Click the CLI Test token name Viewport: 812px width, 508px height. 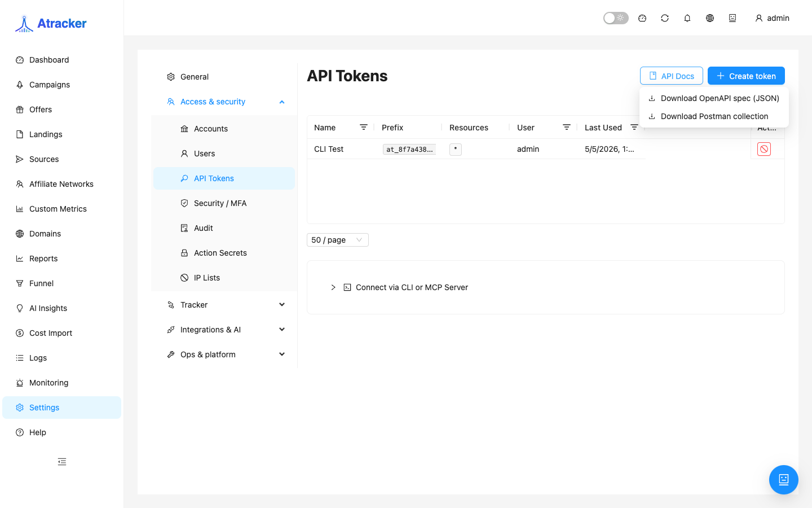pyautogui.click(x=329, y=149)
